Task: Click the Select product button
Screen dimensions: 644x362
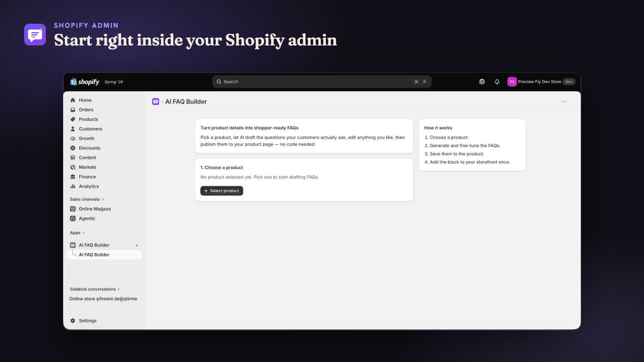Action: click(x=222, y=191)
